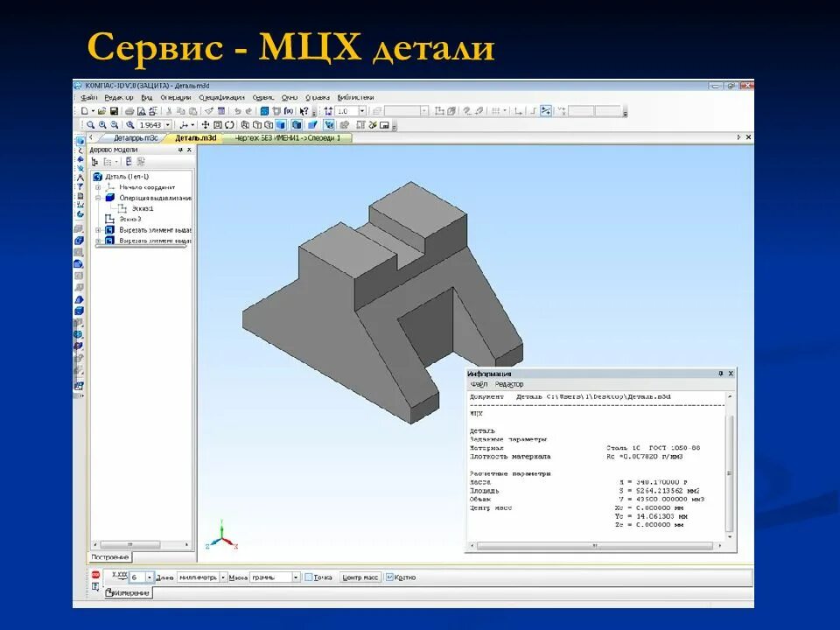Toggle the snapping button in top toolbar

click(546, 111)
